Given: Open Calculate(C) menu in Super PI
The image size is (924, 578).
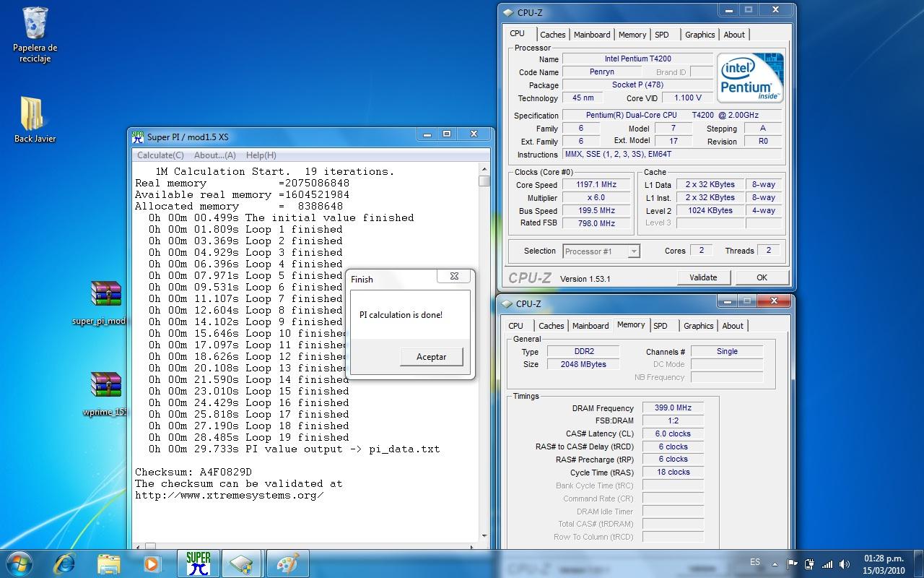Looking at the screenshot, I should pos(160,155).
